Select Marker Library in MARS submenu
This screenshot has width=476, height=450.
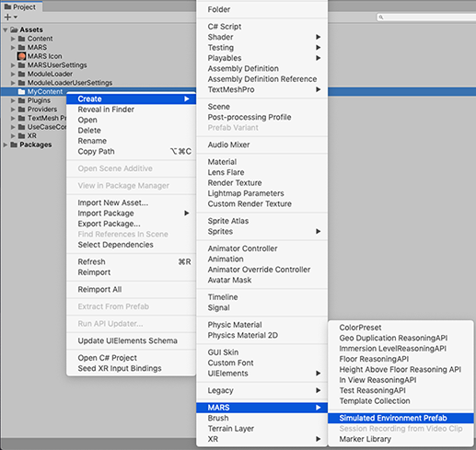(x=401, y=439)
